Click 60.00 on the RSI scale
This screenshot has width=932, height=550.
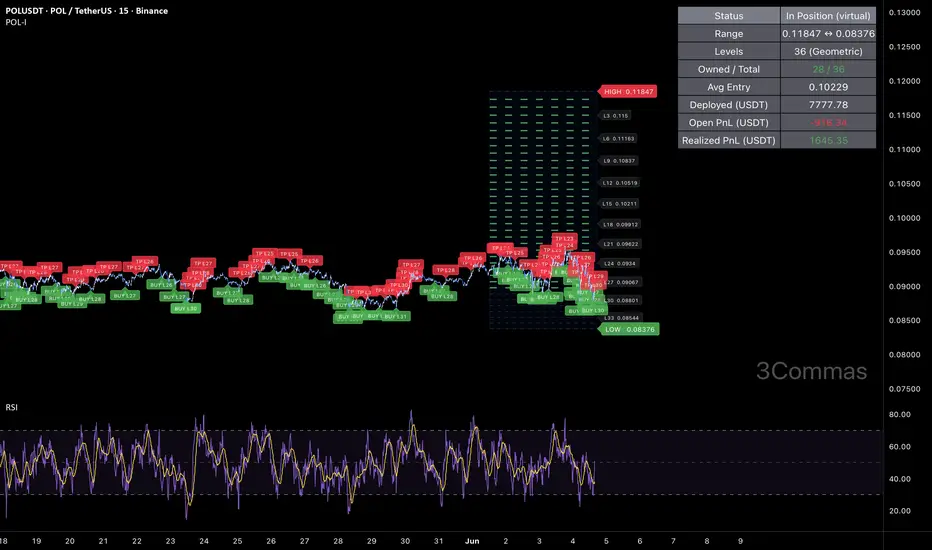(x=899, y=447)
